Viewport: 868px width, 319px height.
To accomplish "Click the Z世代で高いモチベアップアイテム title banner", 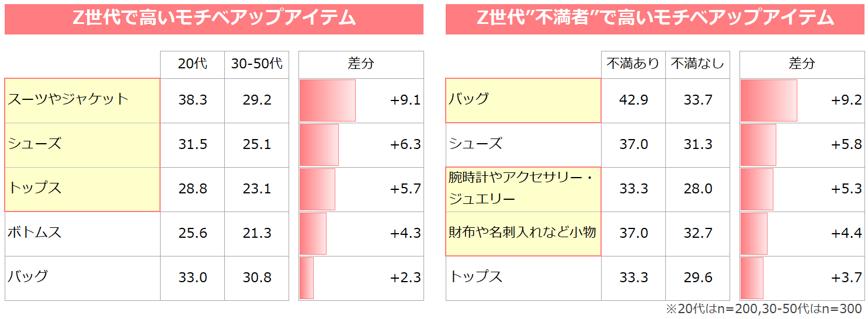I will pyautogui.click(x=214, y=19).
